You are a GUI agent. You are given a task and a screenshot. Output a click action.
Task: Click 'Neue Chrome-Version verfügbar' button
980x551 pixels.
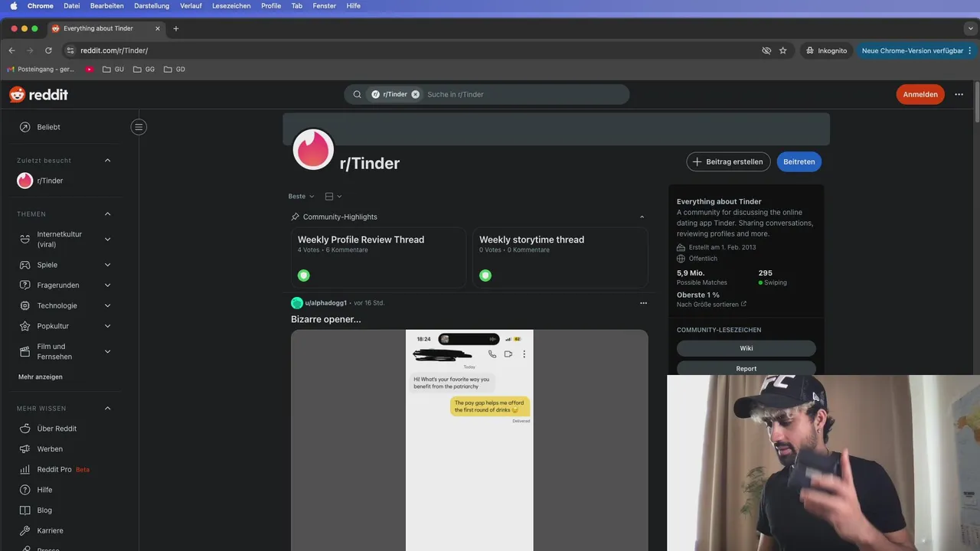(916, 51)
